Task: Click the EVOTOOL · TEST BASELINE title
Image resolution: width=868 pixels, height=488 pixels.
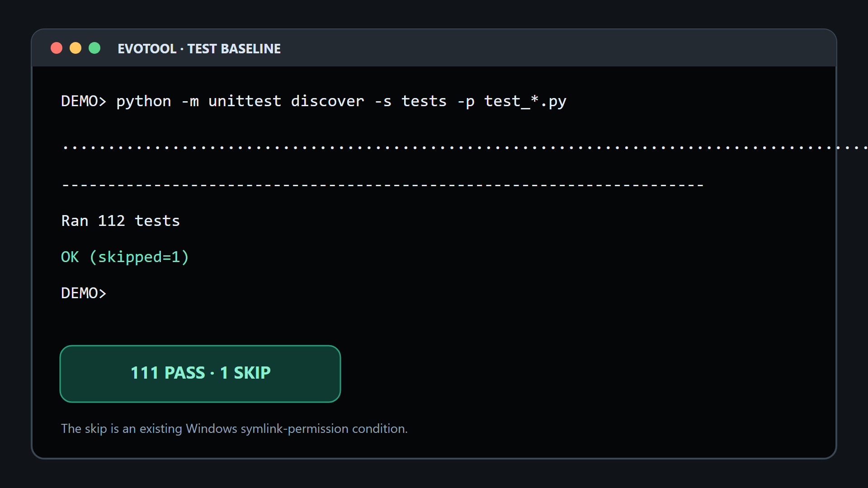Action: [x=199, y=48]
